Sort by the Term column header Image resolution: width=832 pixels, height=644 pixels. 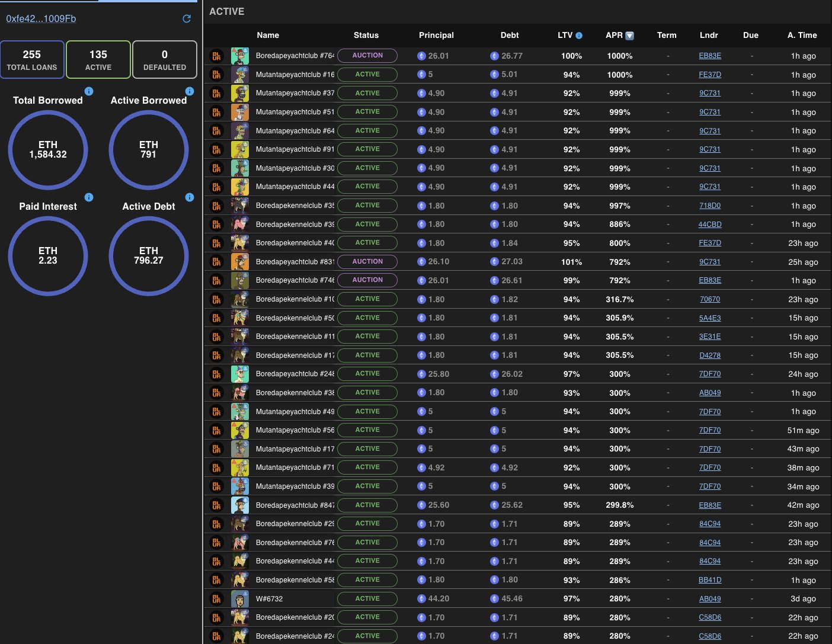pos(667,36)
